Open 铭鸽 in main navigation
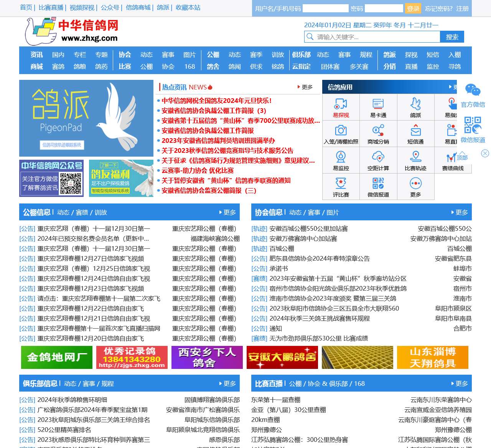 click(x=278, y=66)
